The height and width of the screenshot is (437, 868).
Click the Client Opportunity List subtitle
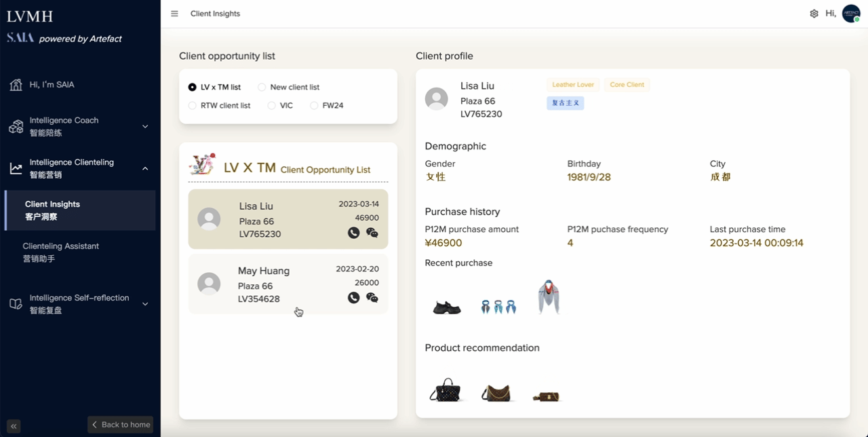point(325,170)
